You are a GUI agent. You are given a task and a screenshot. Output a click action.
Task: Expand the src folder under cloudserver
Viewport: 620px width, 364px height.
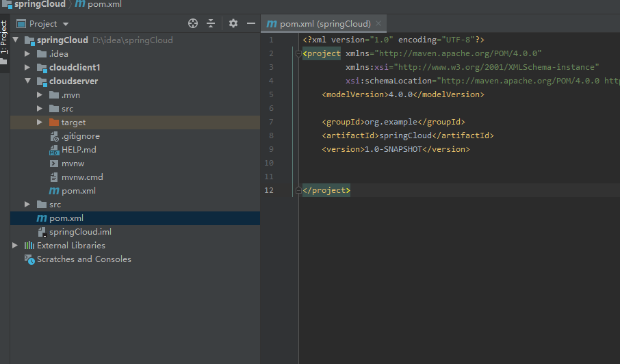(40, 108)
